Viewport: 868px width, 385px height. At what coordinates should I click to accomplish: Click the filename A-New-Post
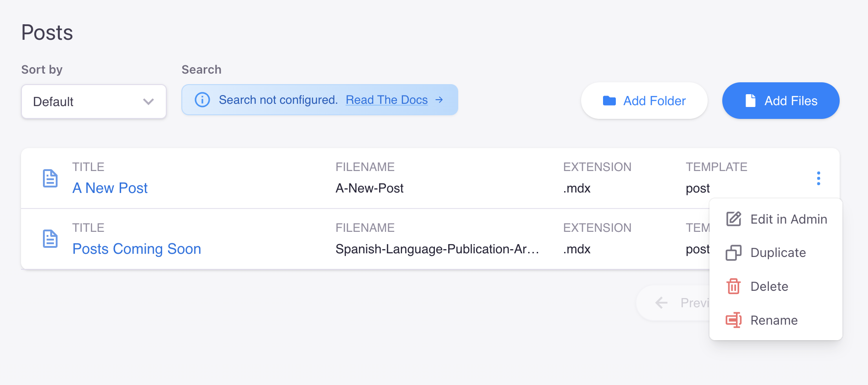tap(370, 188)
